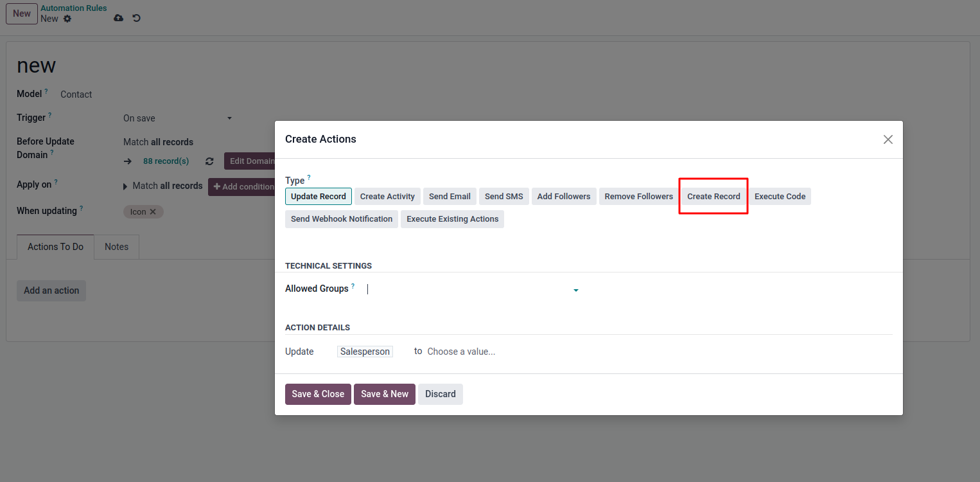Remove the Icon tag with its x

tap(153, 211)
